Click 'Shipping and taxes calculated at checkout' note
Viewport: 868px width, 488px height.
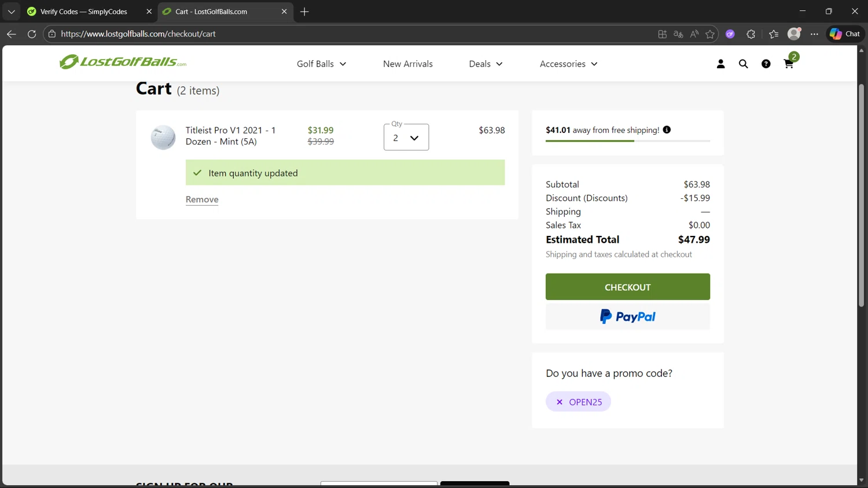click(619, 254)
